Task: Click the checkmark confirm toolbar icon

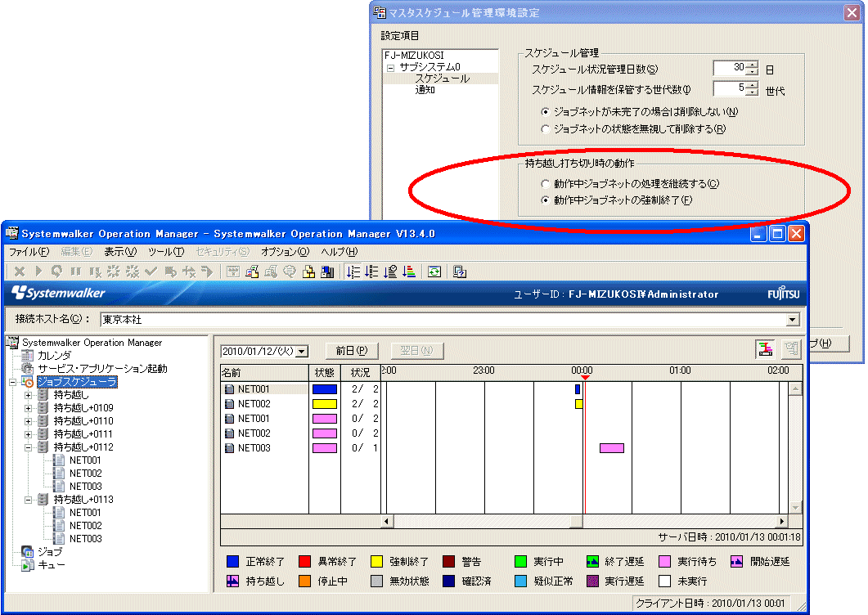Action: click(x=151, y=272)
